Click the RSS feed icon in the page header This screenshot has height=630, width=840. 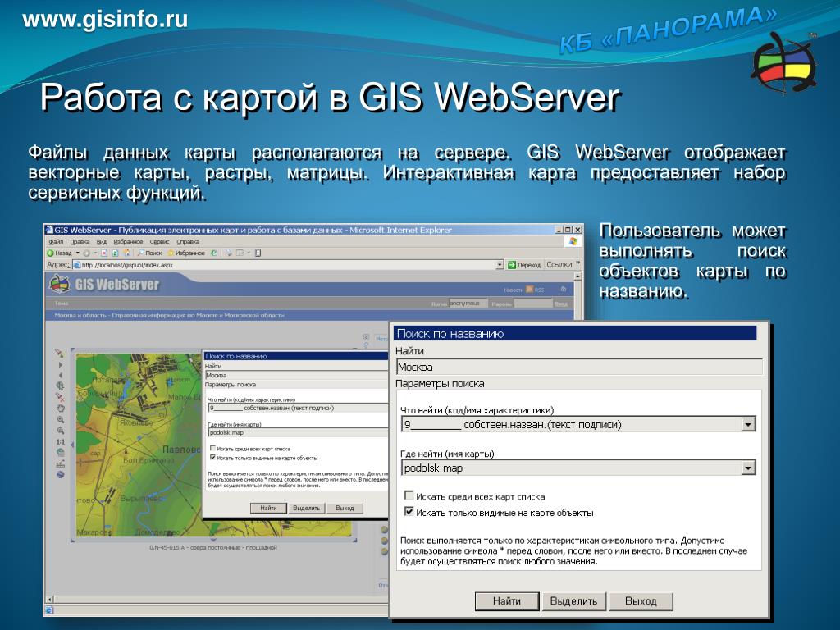point(529,290)
